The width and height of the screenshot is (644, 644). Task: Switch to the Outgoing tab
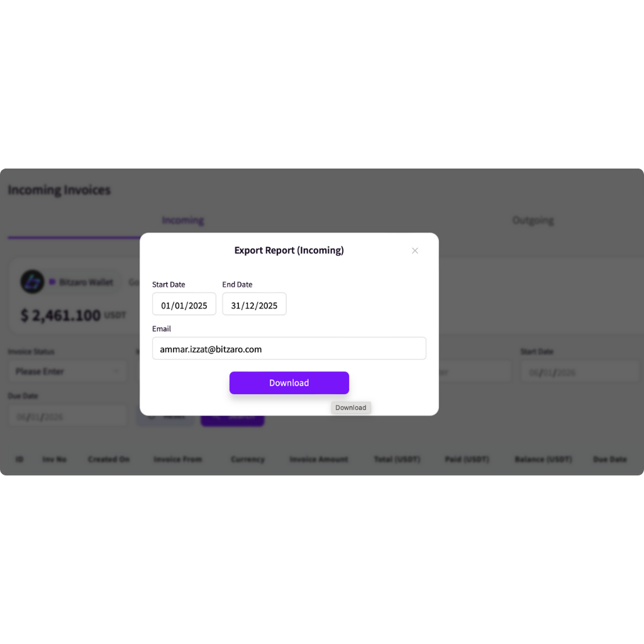[x=533, y=221]
